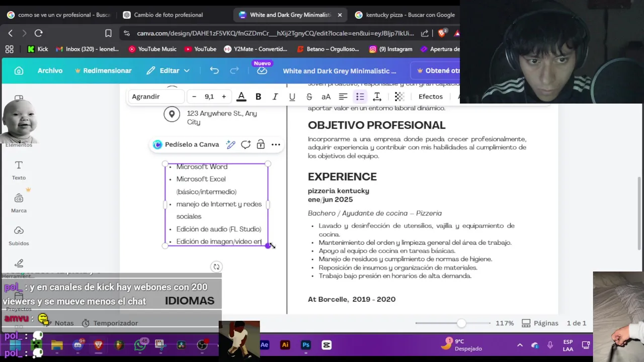This screenshot has width=644, height=362.
Task: Expand the Editar dropdown
Action: [168, 71]
